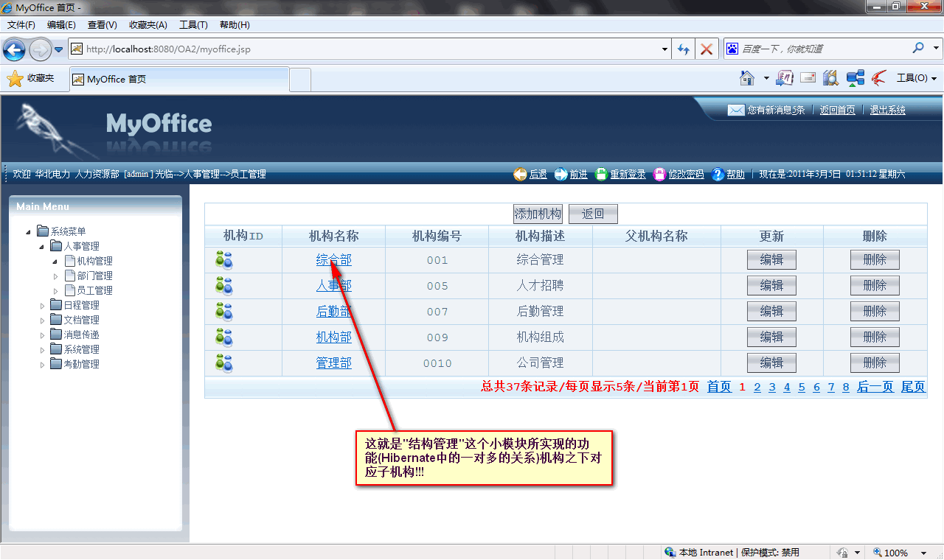Click the people icon in the 后勤部 row
Image resolution: width=944 pixels, height=560 pixels.
coord(224,312)
